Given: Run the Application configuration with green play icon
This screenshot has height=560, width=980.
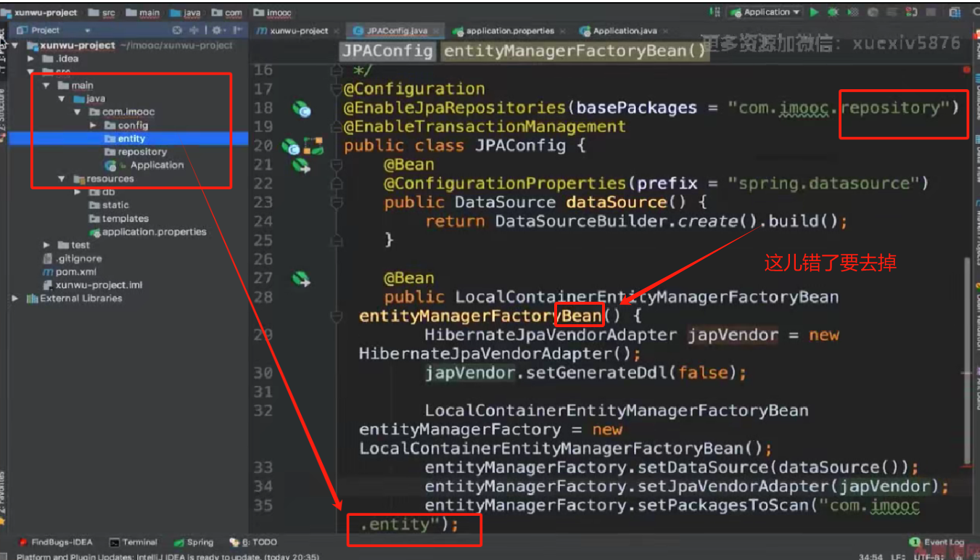Looking at the screenshot, I should point(815,12).
